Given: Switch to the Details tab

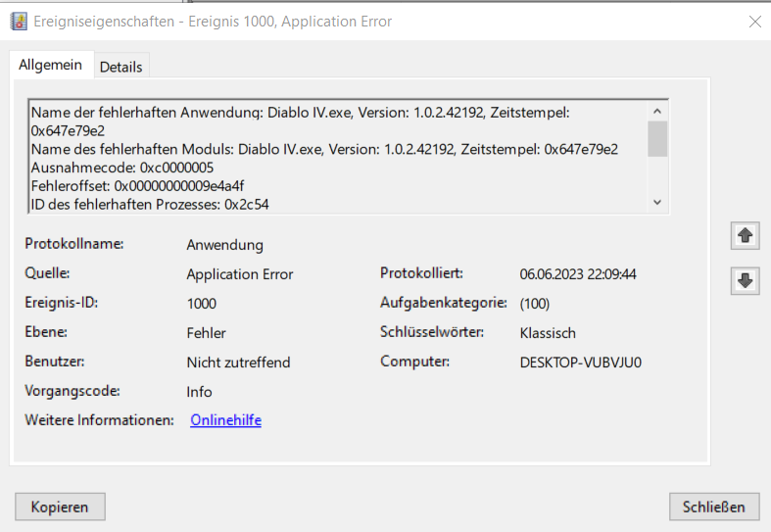Looking at the screenshot, I should tap(120, 67).
